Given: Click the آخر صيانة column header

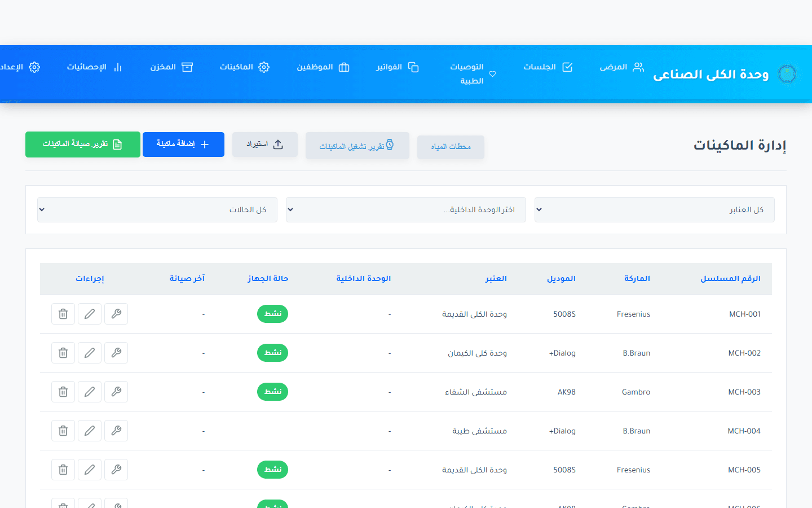Looking at the screenshot, I should tap(187, 279).
